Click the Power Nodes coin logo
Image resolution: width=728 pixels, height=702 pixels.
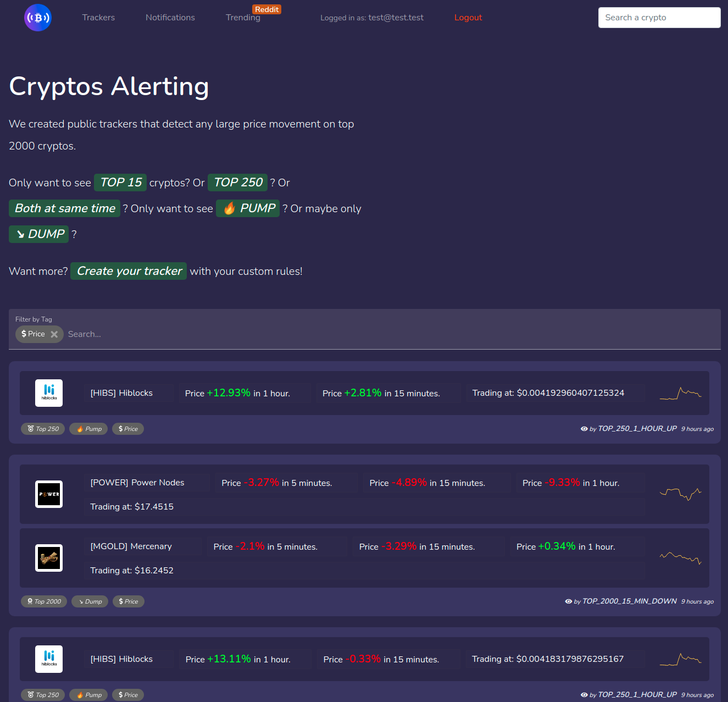48,494
